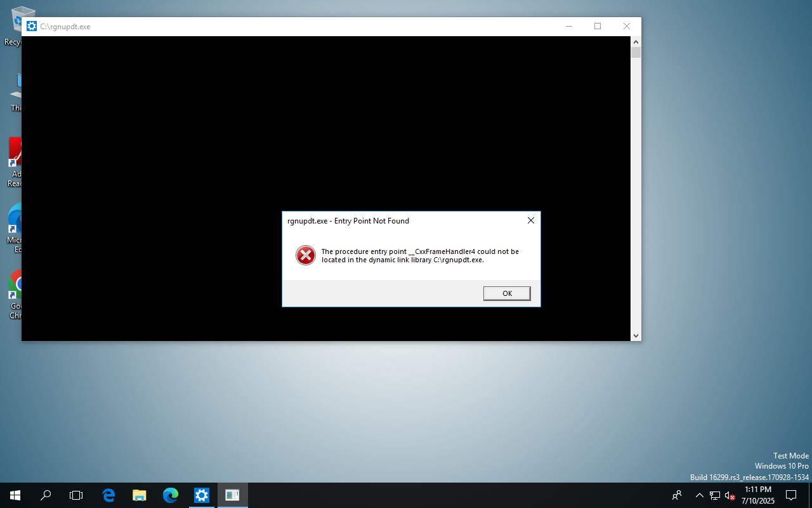
Task: Open Settings via taskbar gear icon
Action: click(201, 495)
